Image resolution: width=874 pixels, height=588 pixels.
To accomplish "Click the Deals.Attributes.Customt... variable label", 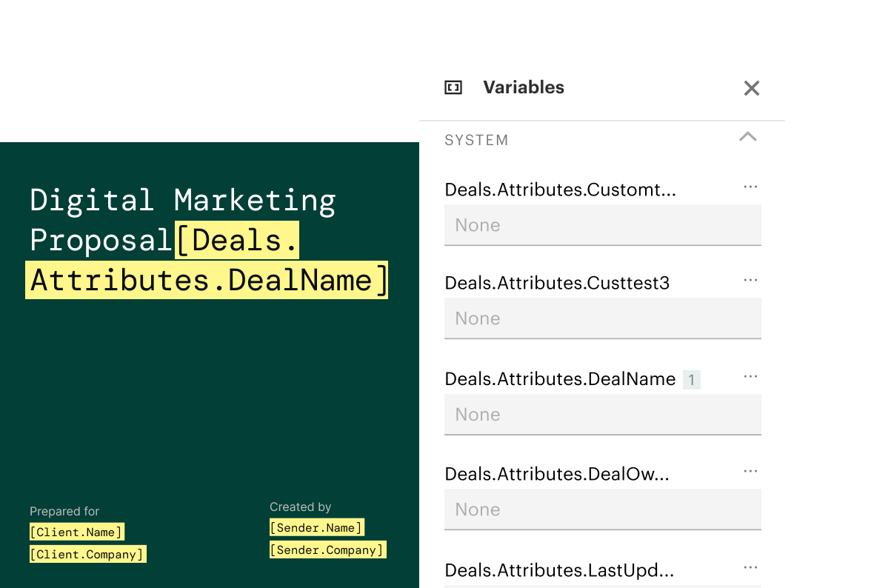I will click(x=560, y=190).
